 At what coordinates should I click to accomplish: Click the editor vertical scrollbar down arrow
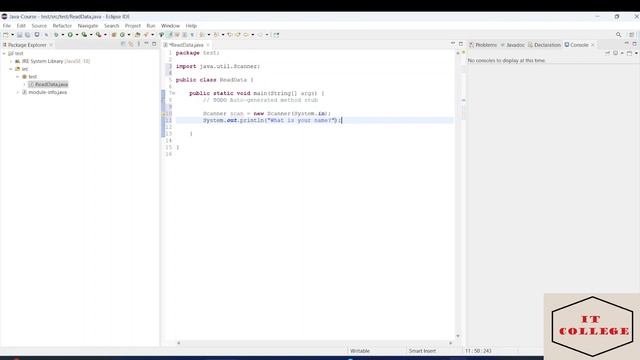click(x=458, y=336)
